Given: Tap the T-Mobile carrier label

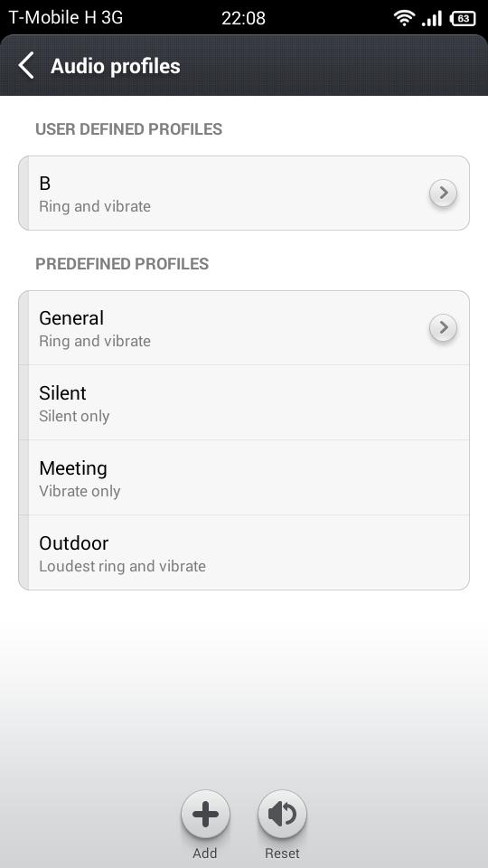Looking at the screenshot, I should [66, 18].
